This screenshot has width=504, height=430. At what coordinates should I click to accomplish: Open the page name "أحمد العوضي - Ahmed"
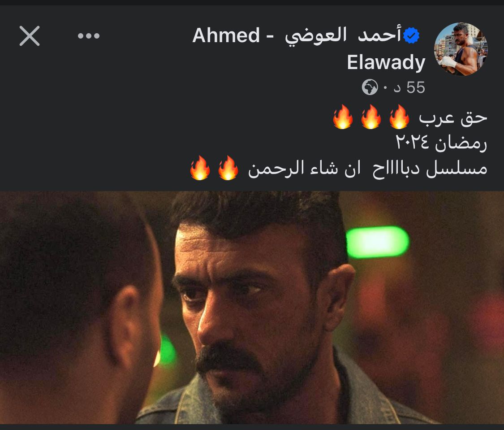coord(297,36)
